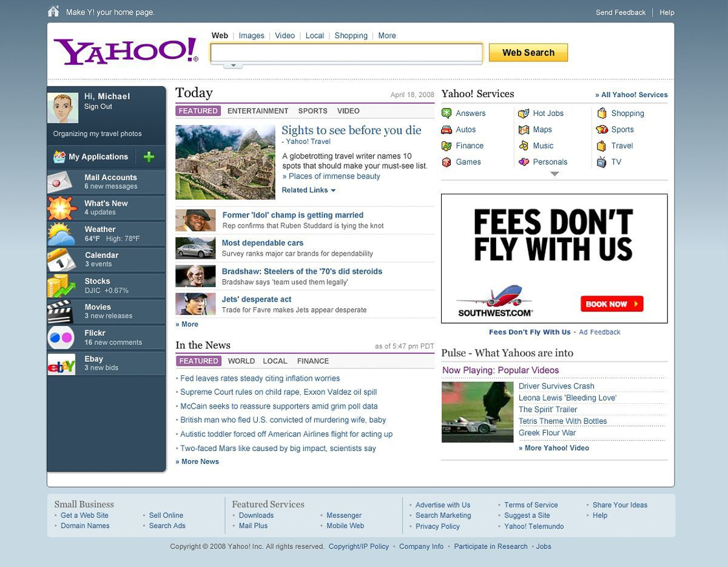The image size is (728, 567).
Task: Open Copyright/IP Policy footer link
Action: pos(359,546)
